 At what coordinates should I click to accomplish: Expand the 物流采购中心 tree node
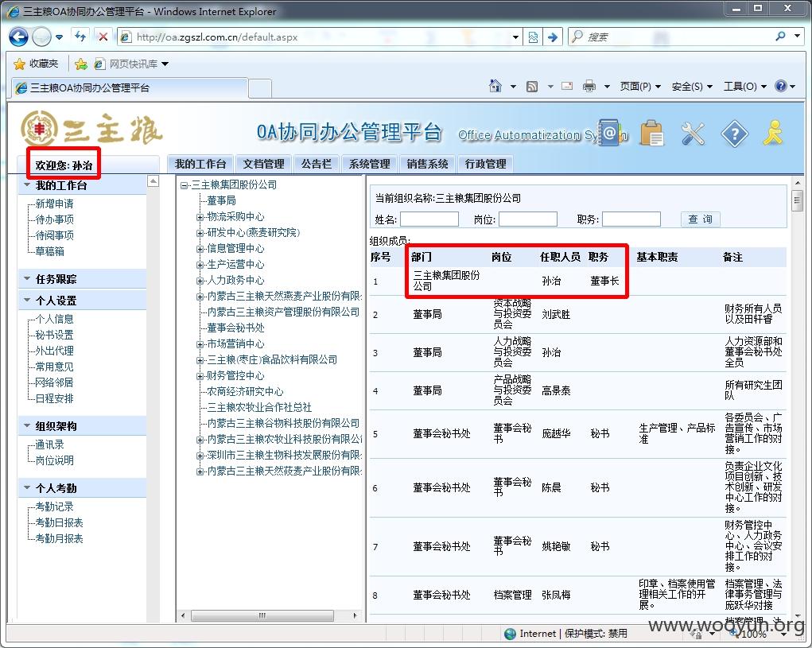coord(200,217)
